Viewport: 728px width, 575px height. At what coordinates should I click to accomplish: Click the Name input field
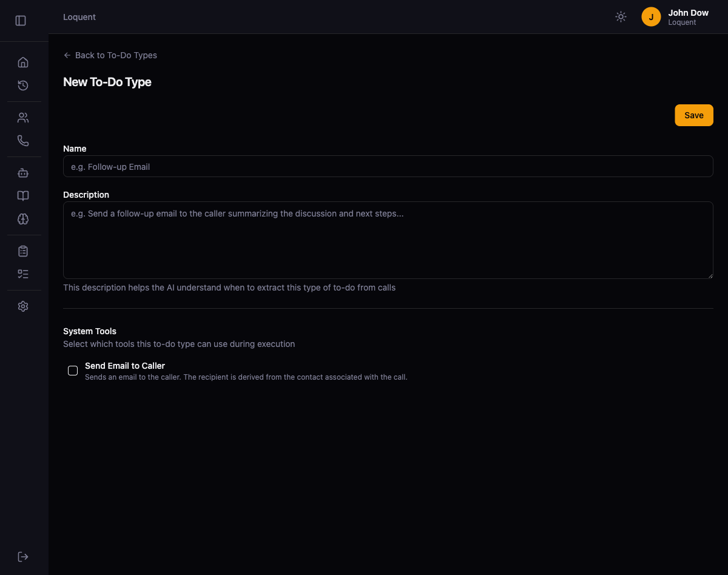388,166
